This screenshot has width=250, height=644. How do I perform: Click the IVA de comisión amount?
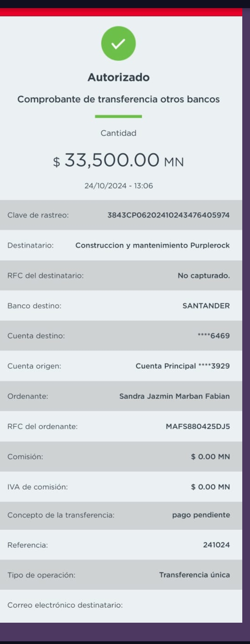click(211, 487)
